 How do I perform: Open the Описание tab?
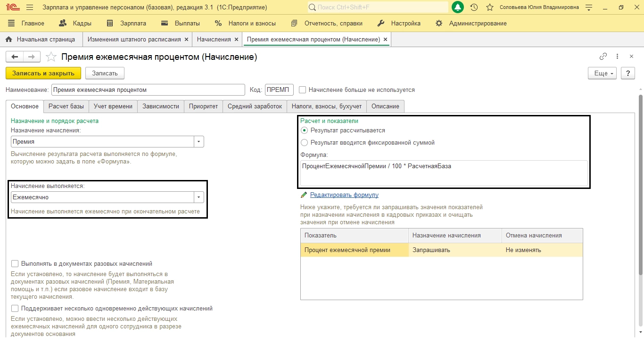tap(385, 106)
